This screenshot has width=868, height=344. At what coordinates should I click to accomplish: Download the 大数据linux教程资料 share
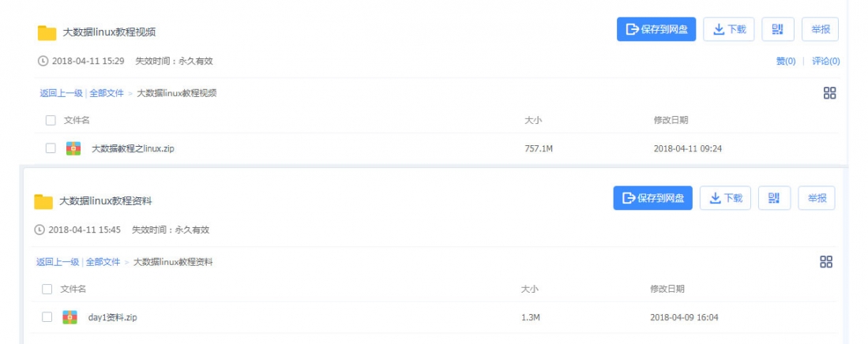[725, 198]
